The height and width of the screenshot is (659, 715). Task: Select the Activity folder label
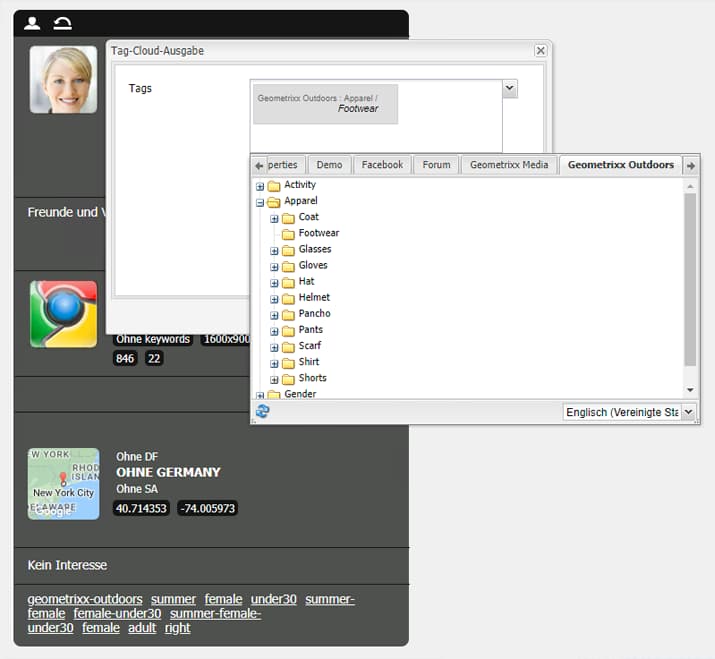(x=300, y=184)
